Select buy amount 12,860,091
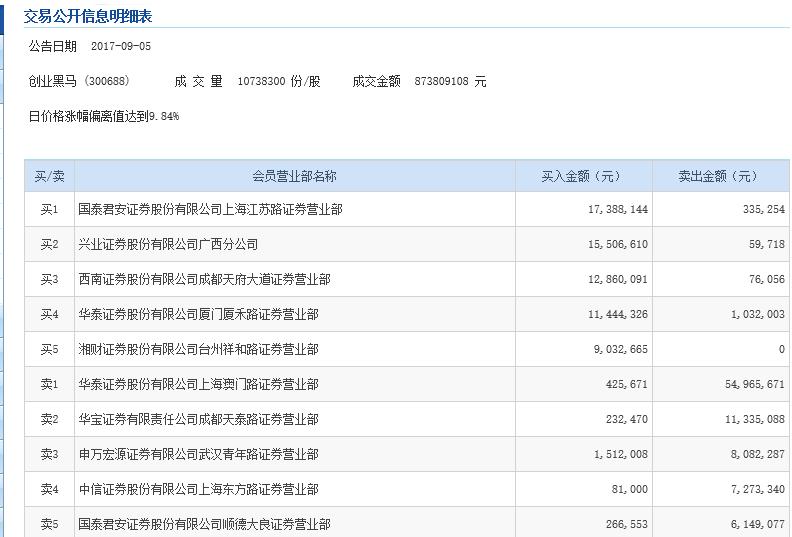The image size is (792, 537). click(618, 279)
